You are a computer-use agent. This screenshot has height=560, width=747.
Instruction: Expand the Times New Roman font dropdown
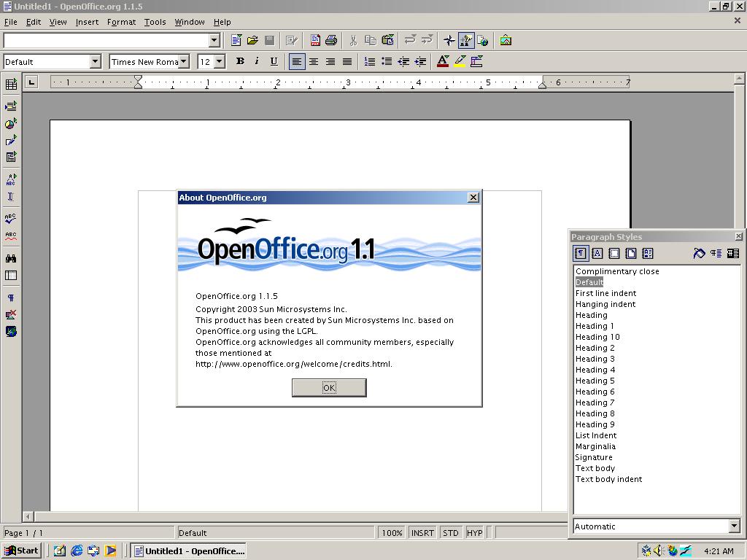point(183,61)
